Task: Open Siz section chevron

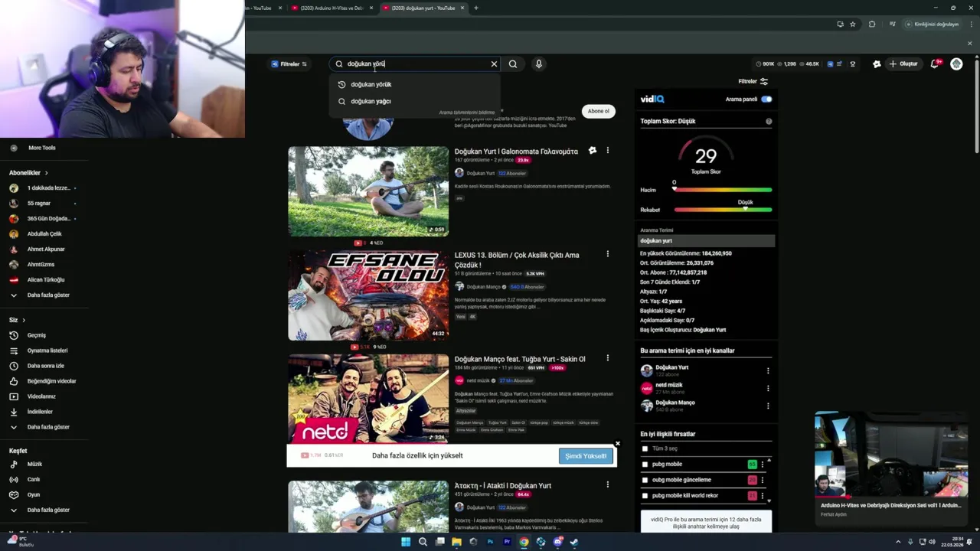Action: tap(24, 320)
